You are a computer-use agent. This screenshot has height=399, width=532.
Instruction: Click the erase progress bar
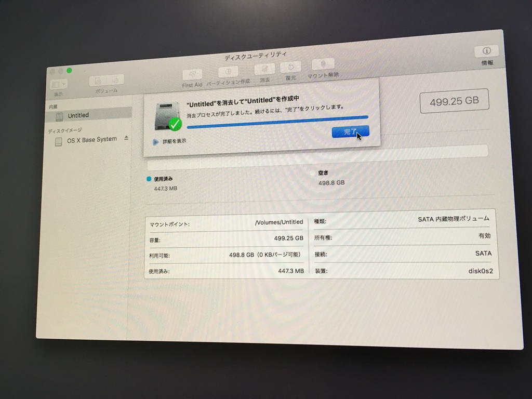[x=277, y=122]
